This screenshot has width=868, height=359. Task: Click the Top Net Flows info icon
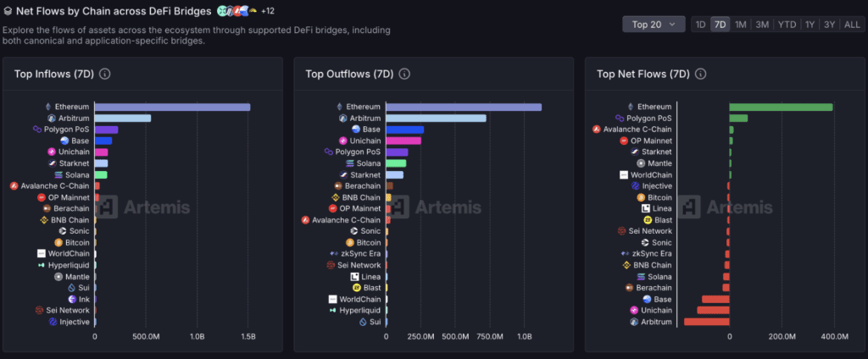pyautogui.click(x=700, y=75)
